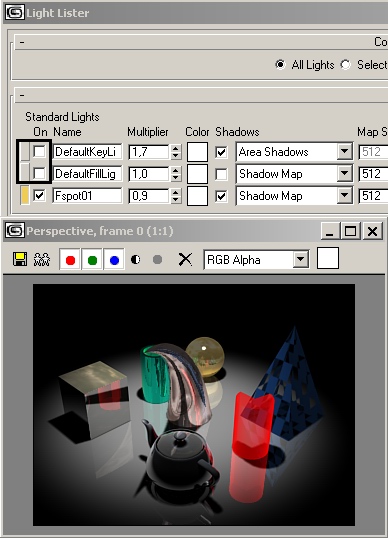
Task: Enable the DefaultKeyLi light On checkbox
Action: tap(39, 151)
